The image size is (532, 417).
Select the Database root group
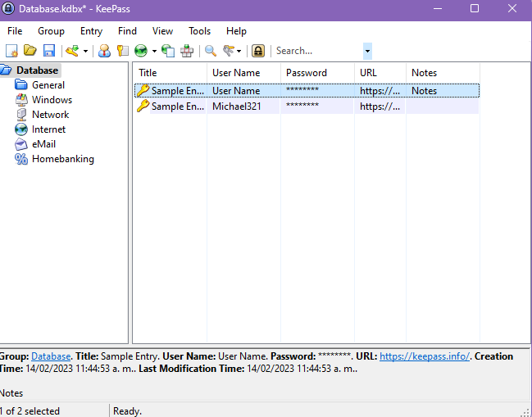38,70
